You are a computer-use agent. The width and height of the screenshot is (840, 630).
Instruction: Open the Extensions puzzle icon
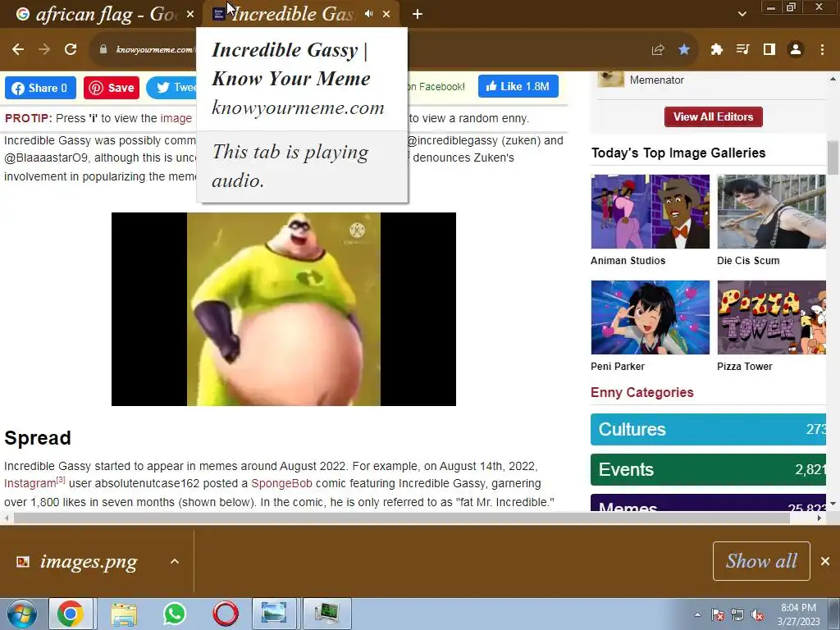click(716, 50)
